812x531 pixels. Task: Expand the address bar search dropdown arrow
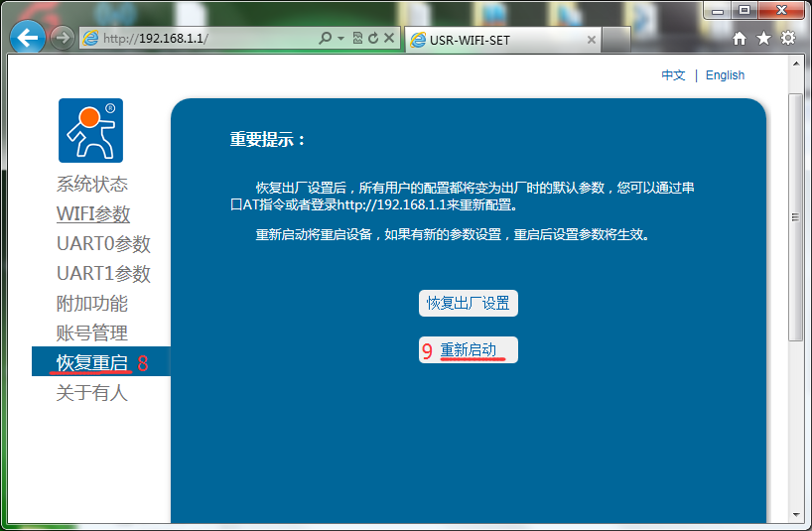click(340, 39)
